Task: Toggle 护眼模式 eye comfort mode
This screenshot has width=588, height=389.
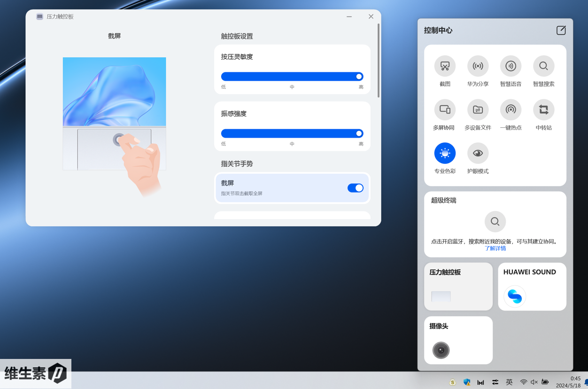Action: (478, 154)
